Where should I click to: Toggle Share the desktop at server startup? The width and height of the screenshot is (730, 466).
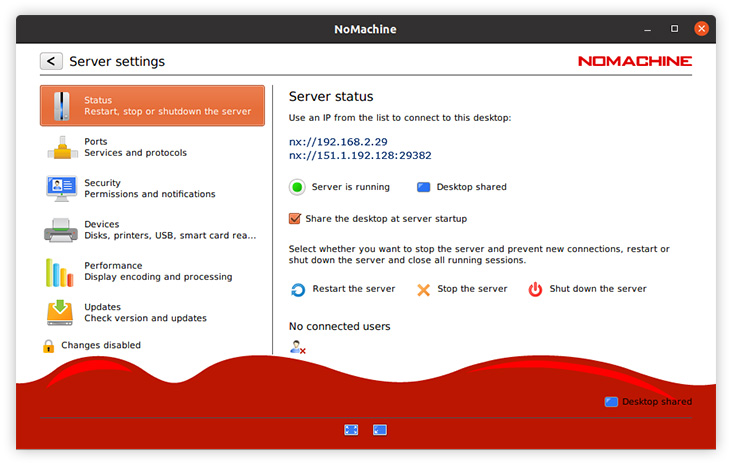pyautogui.click(x=295, y=218)
